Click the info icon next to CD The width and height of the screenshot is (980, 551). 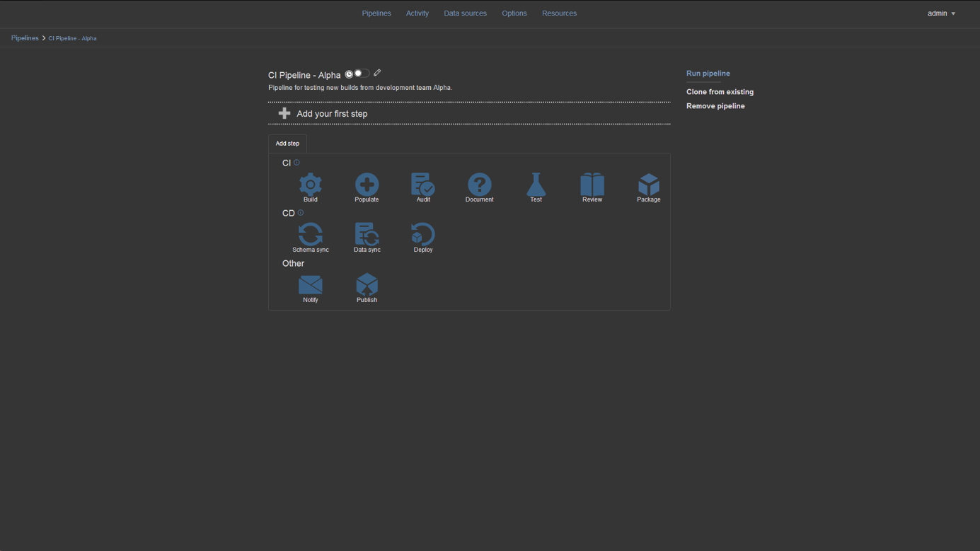tap(301, 213)
